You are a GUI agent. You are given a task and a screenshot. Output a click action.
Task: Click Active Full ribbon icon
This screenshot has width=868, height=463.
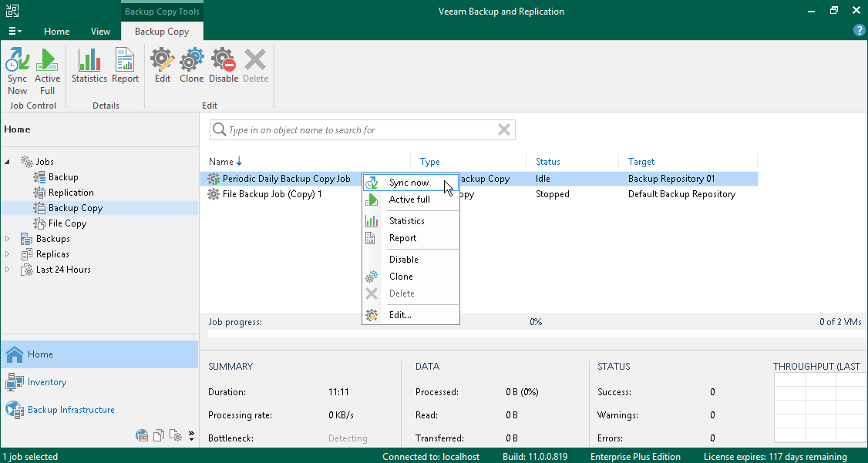click(x=47, y=71)
